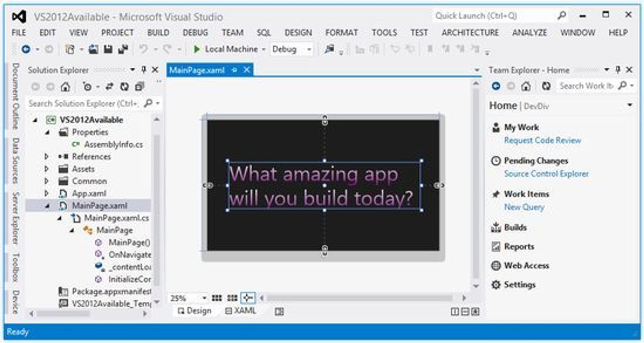Click the designer horizontal scrollbar
This screenshot has width=644, height=343.
tap(360, 298)
